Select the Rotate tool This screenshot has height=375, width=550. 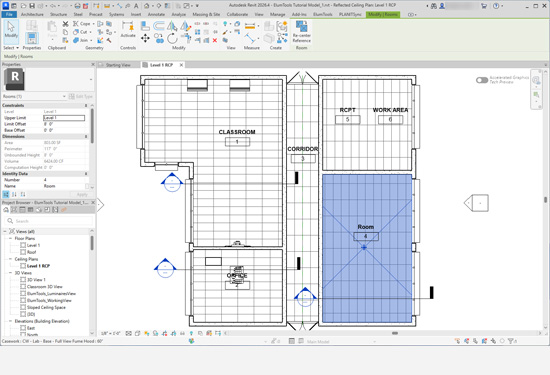coord(172,38)
